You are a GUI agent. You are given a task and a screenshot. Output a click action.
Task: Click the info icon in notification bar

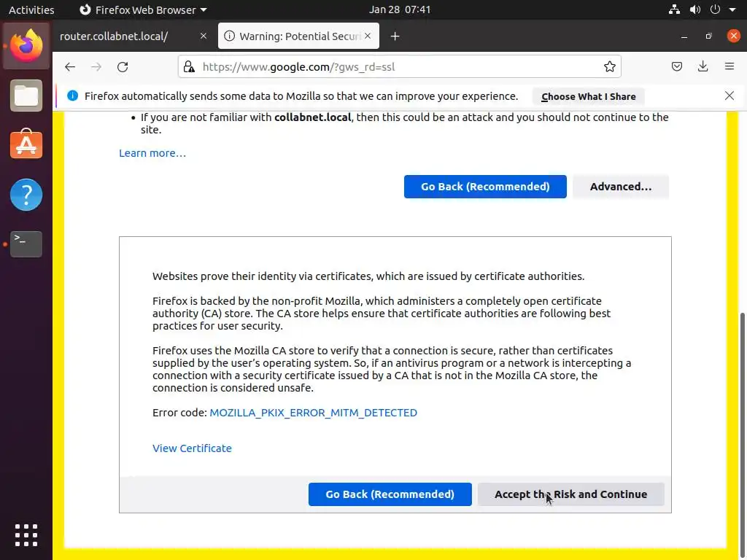pos(72,96)
